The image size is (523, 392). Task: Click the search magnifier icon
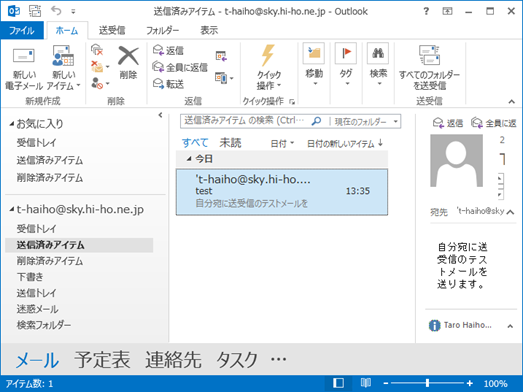click(x=316, y=121)
